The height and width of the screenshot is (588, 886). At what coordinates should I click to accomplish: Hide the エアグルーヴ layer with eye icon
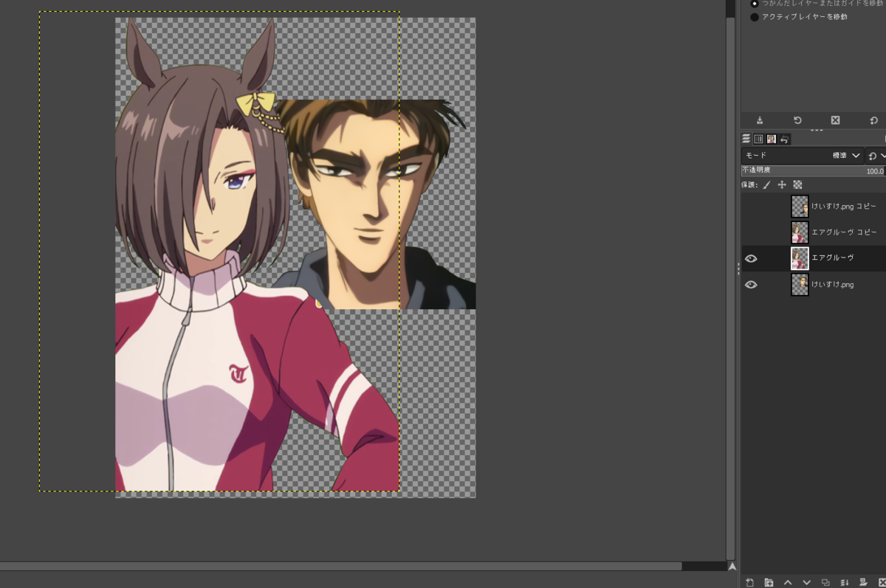pos(751,258)
